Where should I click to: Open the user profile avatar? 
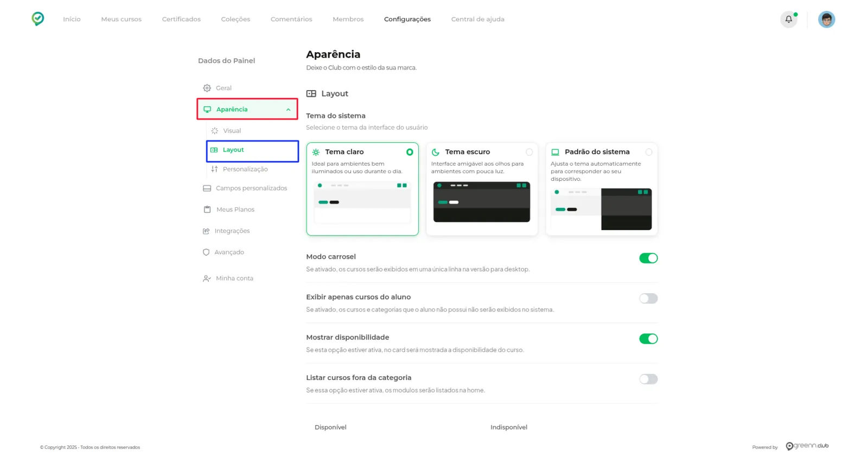pyautogui.click(x=826, y=19)
